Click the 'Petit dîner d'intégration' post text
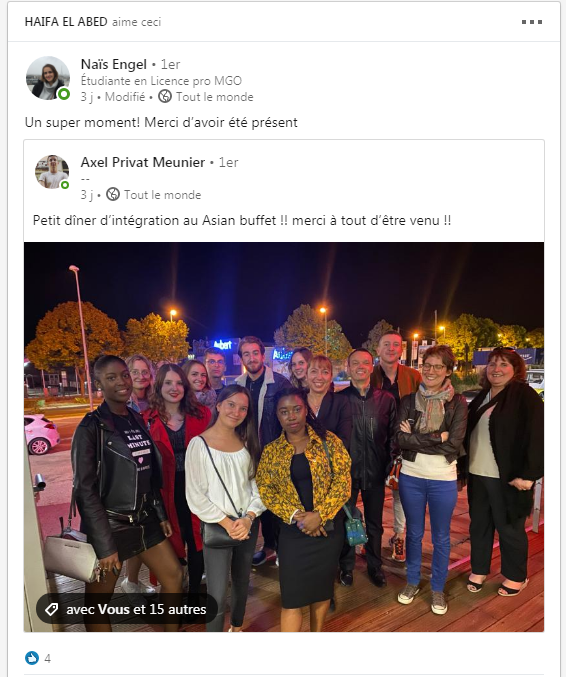This screenshot has height=677, width=566. [x=242, y=221]
